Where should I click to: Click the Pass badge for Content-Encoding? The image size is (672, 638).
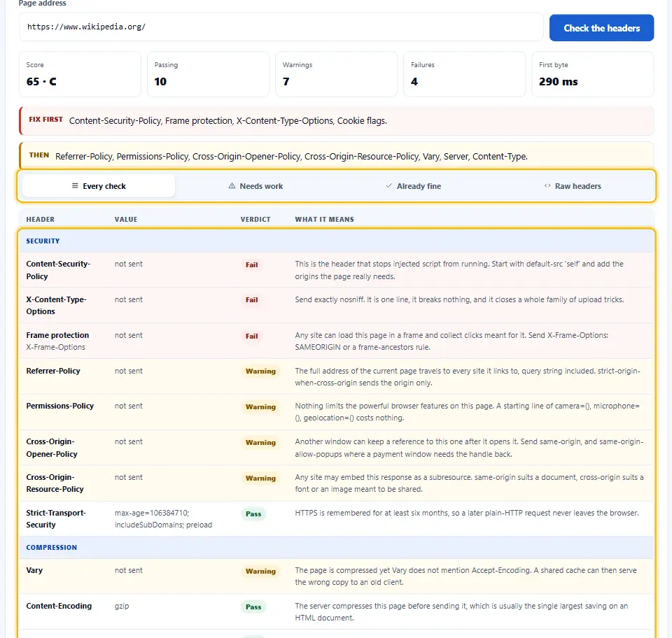click(x=253, y=607)
